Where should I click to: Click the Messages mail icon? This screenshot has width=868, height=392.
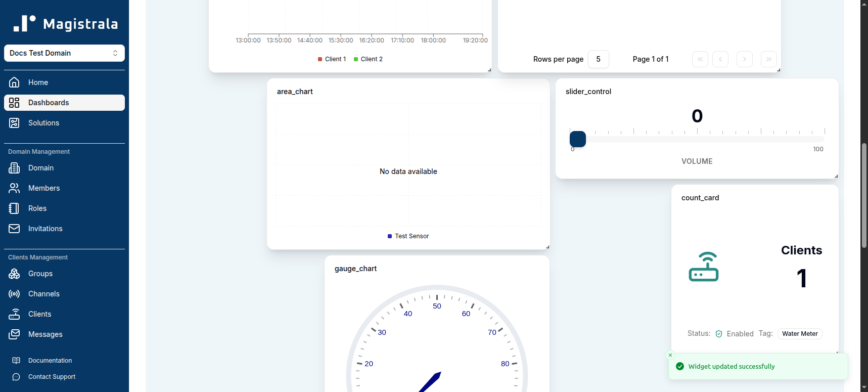tap(14, 334)
